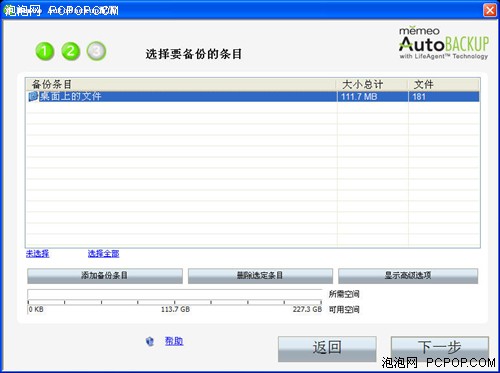Click the desktop files item icon
Screen dimensions: 500x373
33,97
